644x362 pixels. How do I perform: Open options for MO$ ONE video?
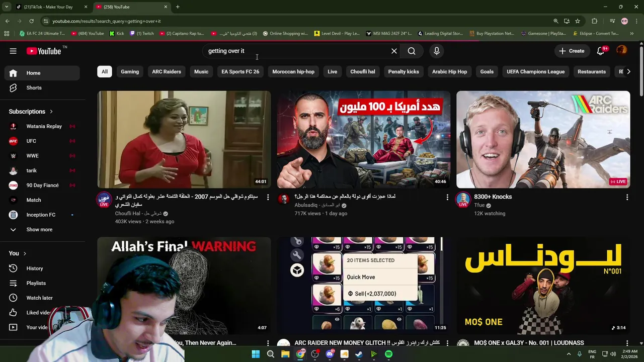click(x=627, y=343)
